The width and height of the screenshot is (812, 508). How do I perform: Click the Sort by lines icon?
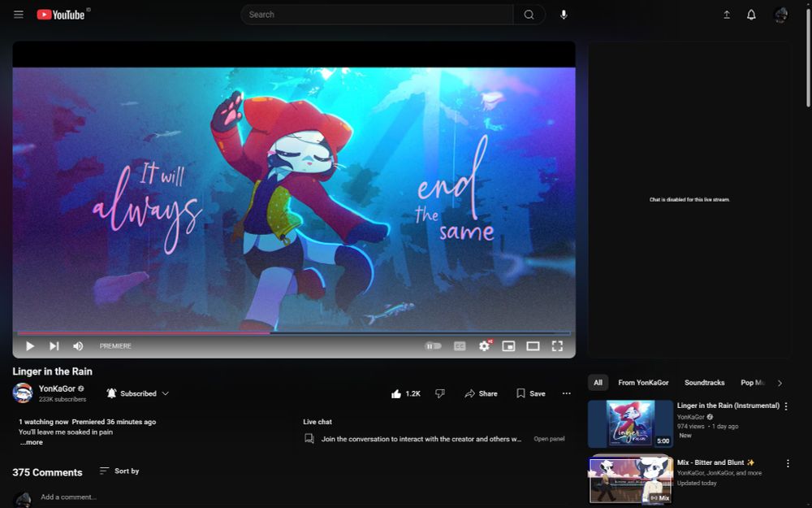pos(104,471)
